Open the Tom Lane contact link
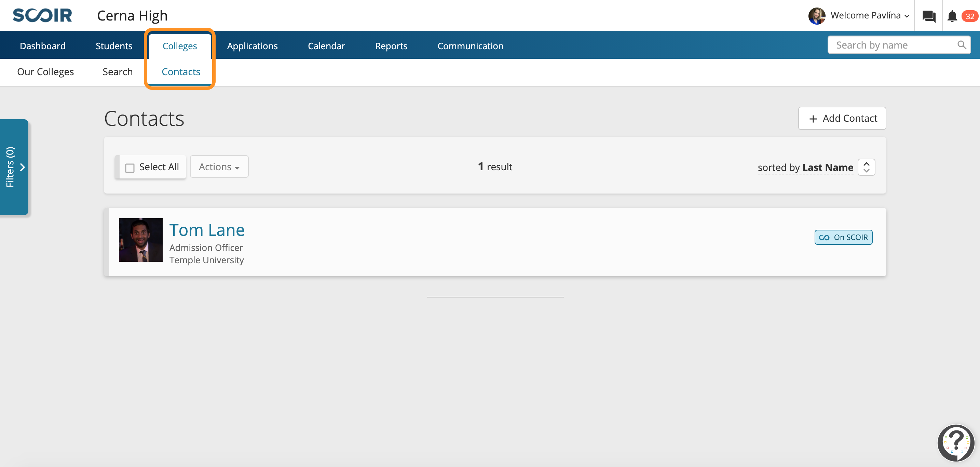The image size is (980, 467). click(207, 230)
